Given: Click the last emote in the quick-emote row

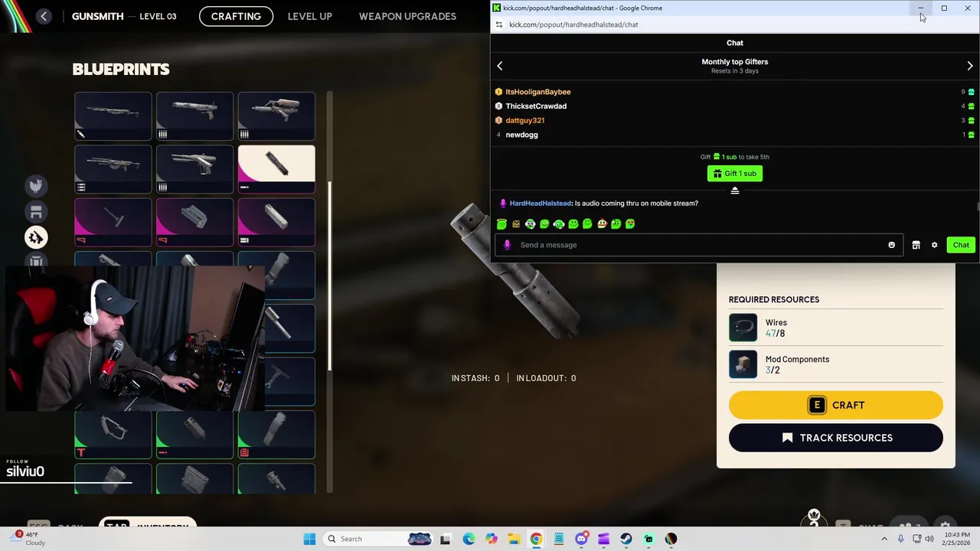Looking at the screenshot, I should [x=630, y=224].
